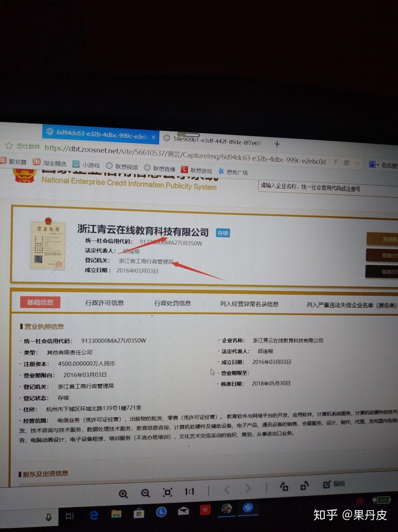Open the Baidu paw search engine dropdown
This screenshot has height=532, width=398.
click(x=374, y=164)
